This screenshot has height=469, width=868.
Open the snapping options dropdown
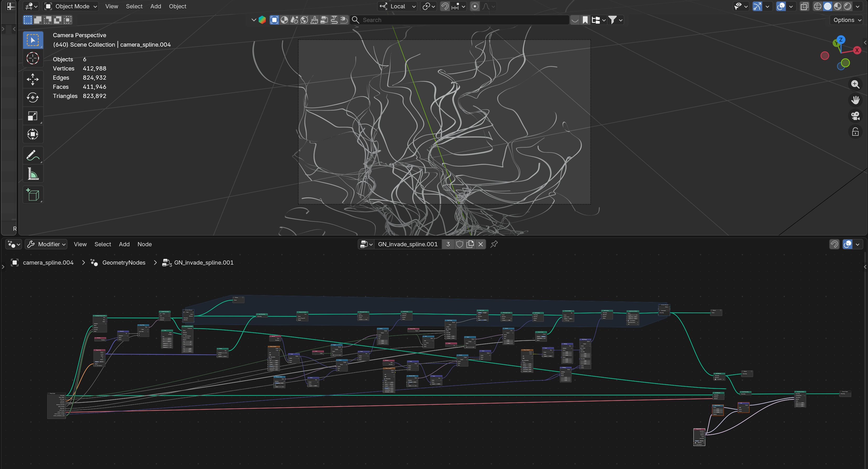tap(458, 6)
